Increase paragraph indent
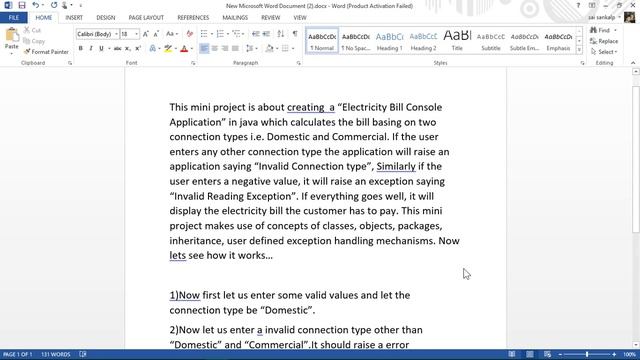Screen dimensions: 640x360 [266, 34]
